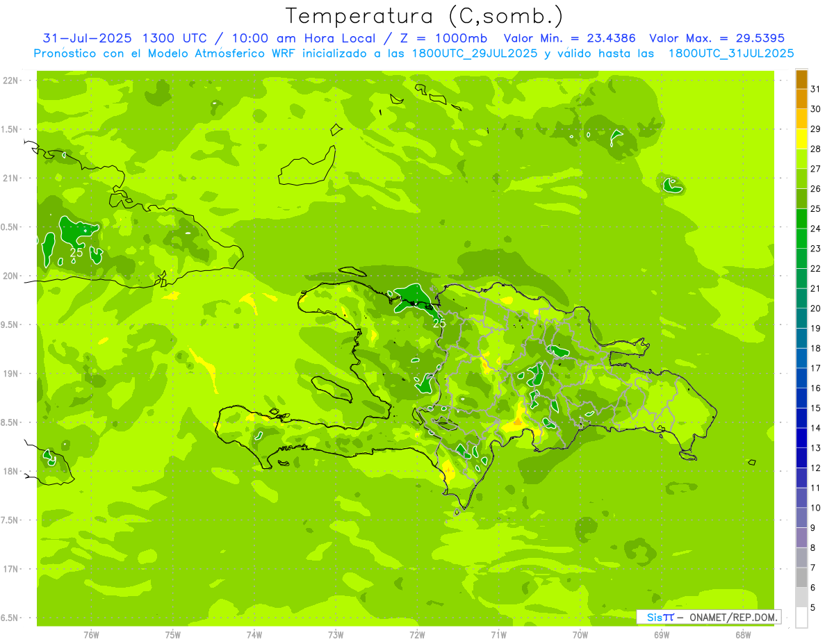
Task: Click the 20N latitude axis label
Action: click(x=12, y=276)
